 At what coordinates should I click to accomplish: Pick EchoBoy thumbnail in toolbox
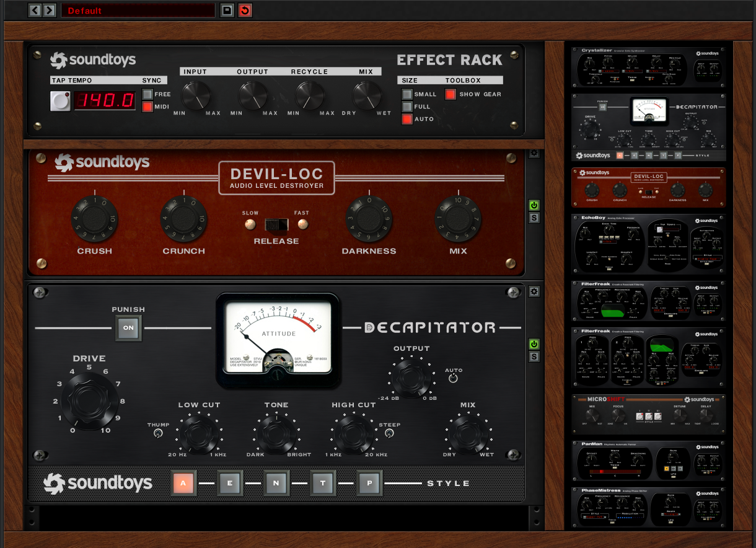(648, 244)
